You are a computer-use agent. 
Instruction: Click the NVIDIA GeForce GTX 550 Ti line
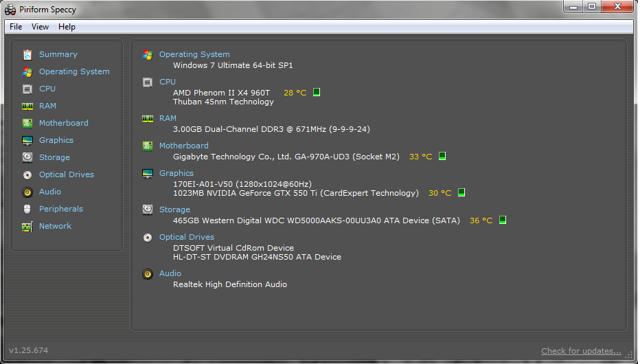pos(296,193)
